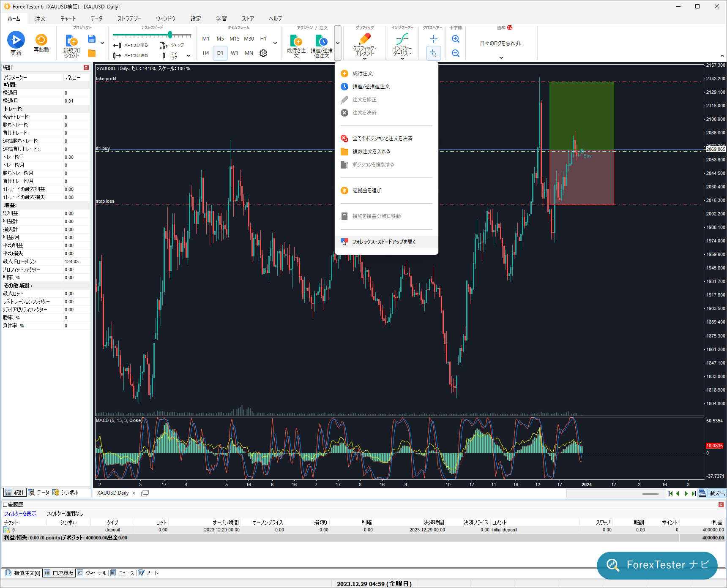Select the H1 timeframe
This screenshot has height=588, width=727.
pyautogui.click(x=263, y=39)
